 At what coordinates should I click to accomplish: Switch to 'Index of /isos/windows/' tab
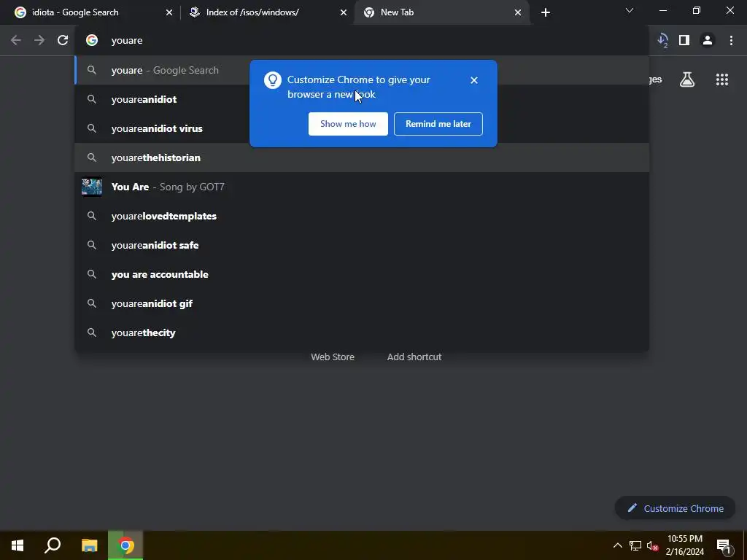268,12
